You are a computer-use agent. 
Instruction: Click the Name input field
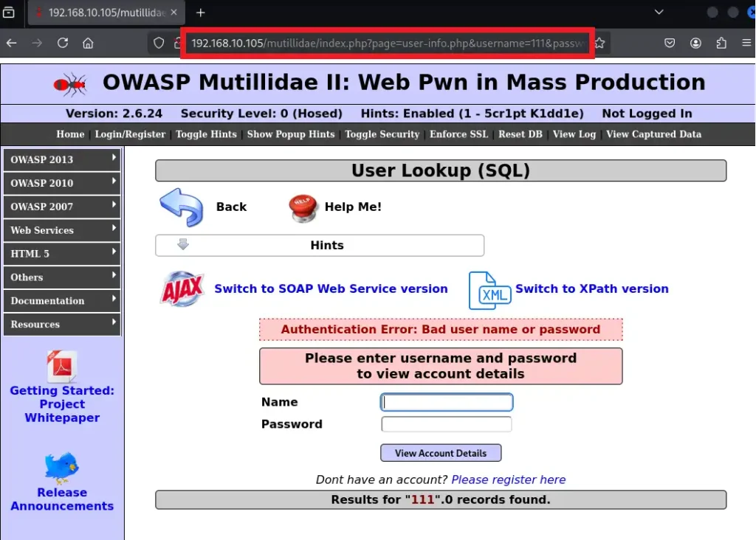tap(447, 402)
